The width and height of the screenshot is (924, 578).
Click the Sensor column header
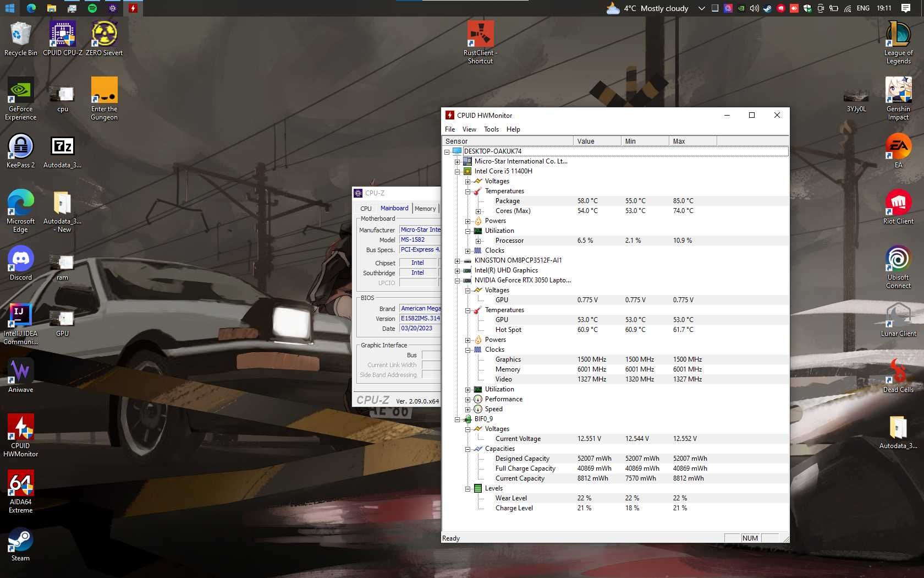(508, 141)
